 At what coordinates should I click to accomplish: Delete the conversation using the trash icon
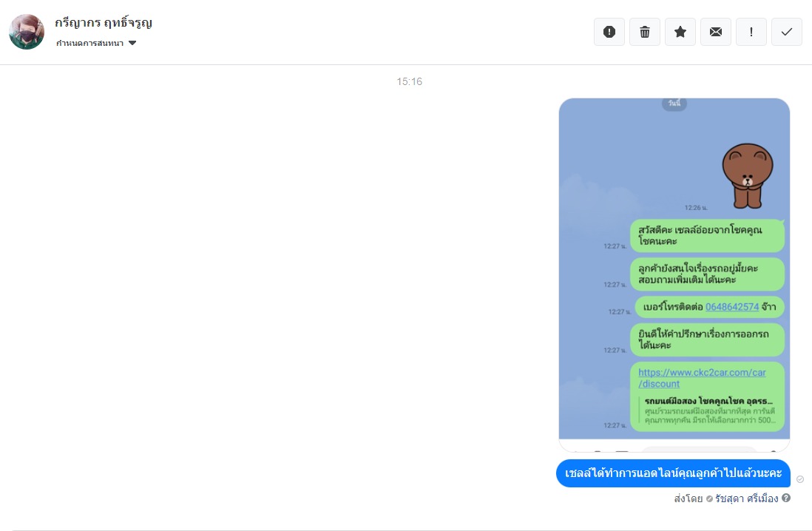tap(645, 32)
